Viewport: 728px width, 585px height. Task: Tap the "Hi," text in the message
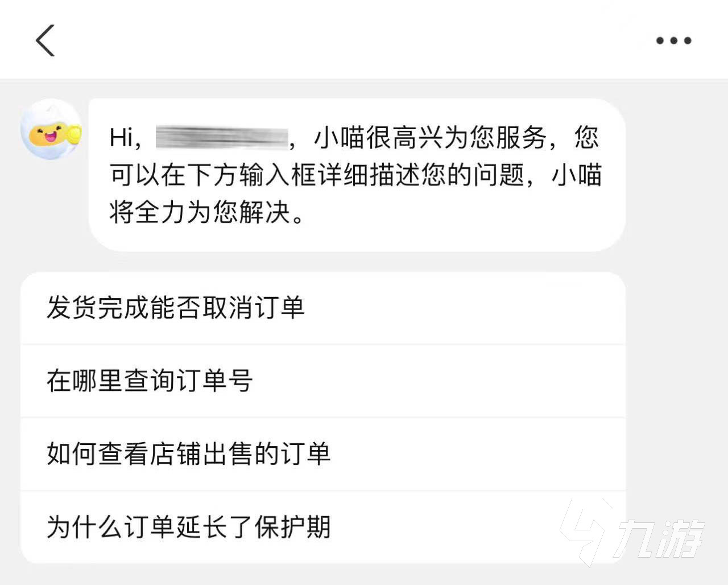click(125, 138)
